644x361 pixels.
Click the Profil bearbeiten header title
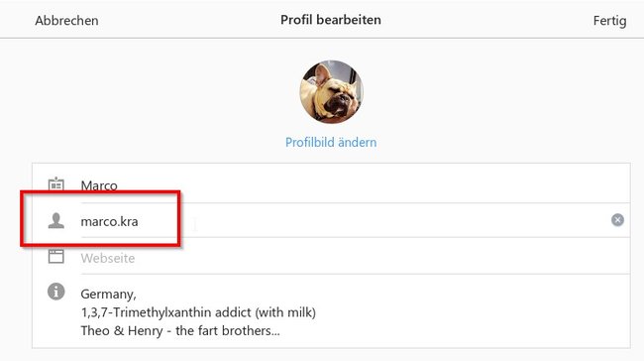[x=331, y=20]
